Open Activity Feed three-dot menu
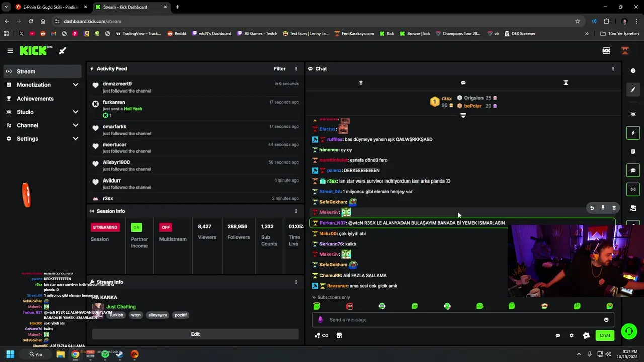 pyautogui.click(x=296, y=69)
